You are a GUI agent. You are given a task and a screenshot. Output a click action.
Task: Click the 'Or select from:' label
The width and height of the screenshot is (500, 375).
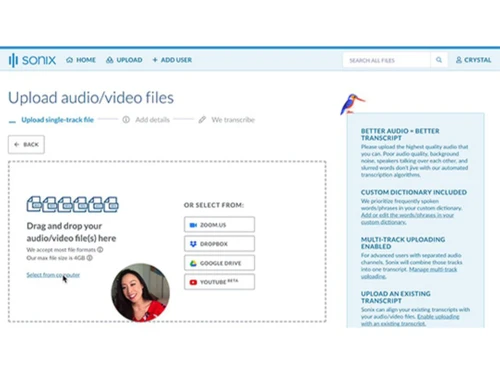(x=214, y=205)
